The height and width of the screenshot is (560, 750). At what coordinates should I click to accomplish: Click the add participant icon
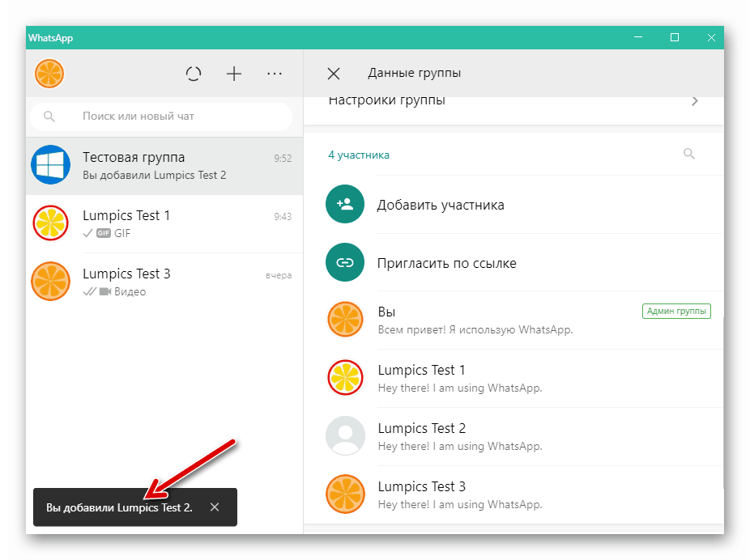click(344, 205)
